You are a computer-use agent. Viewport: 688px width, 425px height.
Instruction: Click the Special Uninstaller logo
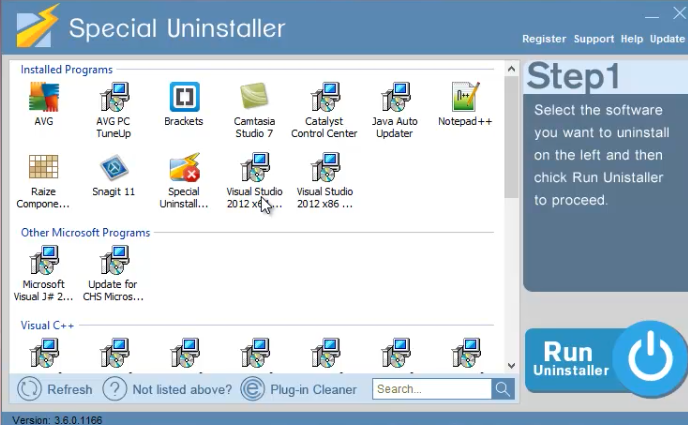37,25
